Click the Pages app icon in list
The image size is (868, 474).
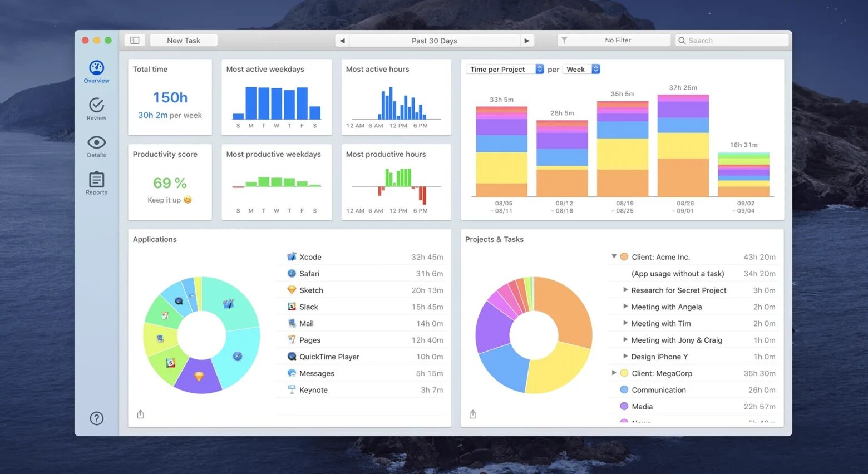tap(292, 339)
